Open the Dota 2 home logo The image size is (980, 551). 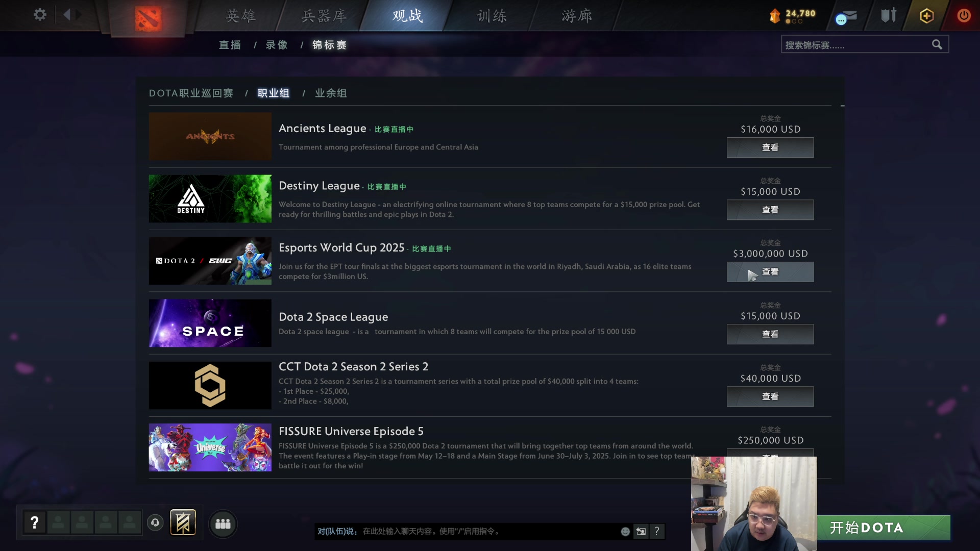[148, 18]
